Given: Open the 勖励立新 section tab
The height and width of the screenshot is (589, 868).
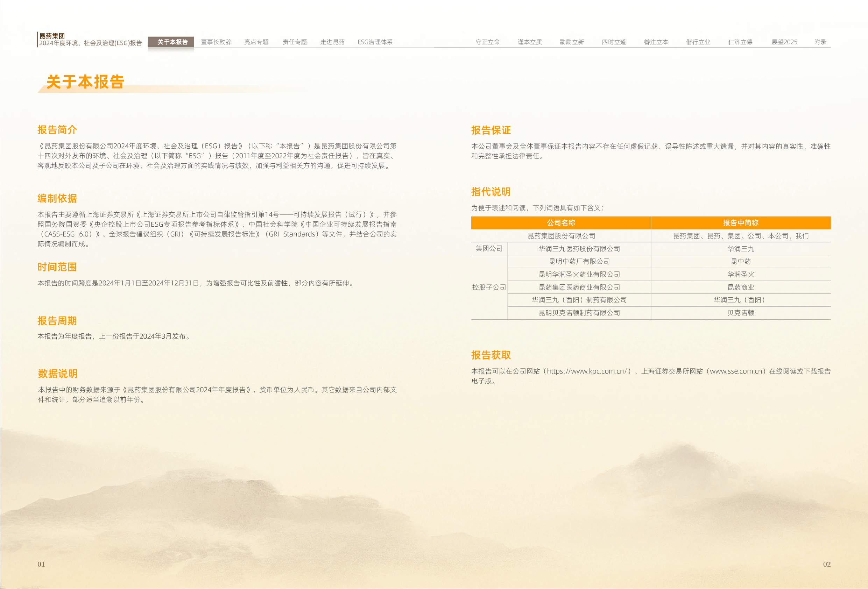Looking at the screenshot, I should coord(571,42).
